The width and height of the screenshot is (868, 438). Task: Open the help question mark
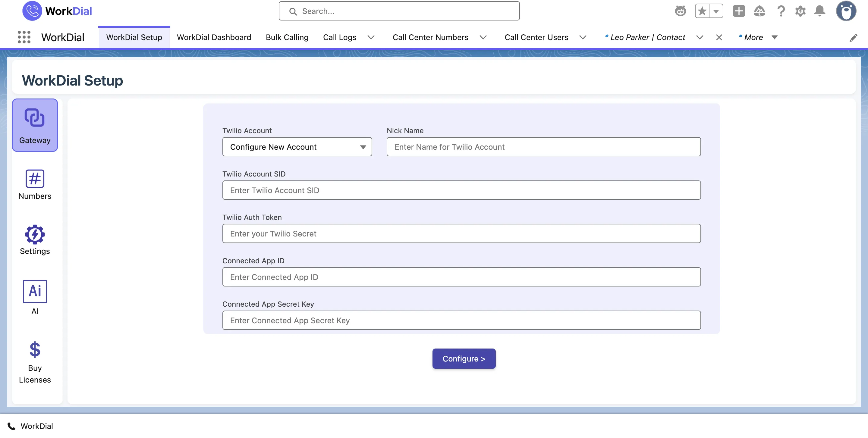coord(781,11)
